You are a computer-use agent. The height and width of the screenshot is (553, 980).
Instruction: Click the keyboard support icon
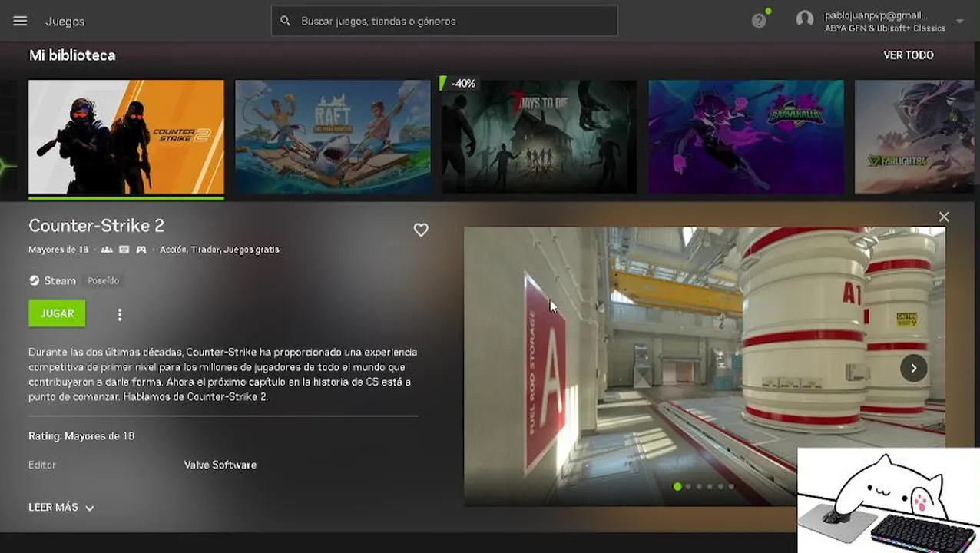click(x=124, y=250)
